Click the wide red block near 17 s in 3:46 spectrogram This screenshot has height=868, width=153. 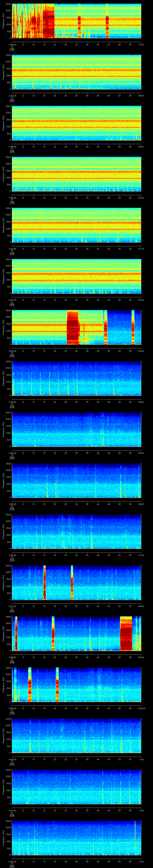(49, 21)
